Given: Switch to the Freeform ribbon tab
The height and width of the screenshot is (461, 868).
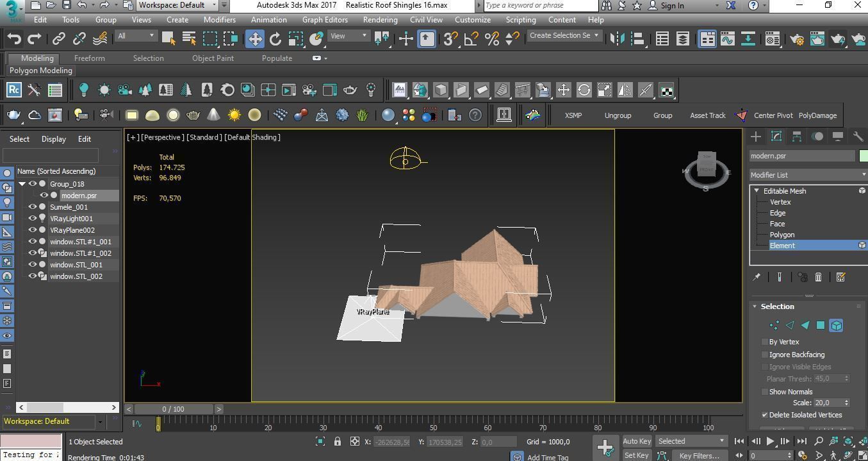Looking at the screenshot, I should click(90, 58).
